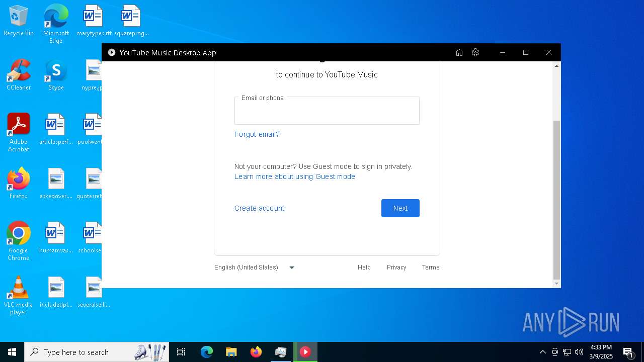Open the Help footer link
The width and height of the screenshot is (644, 362).
pyautogui.click(x=364, y=267)
